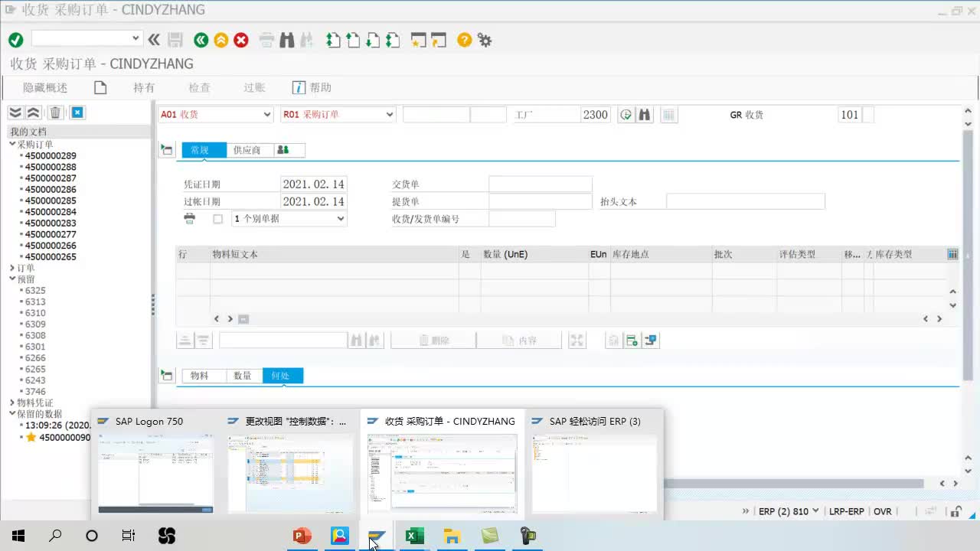980x551 pixels.
Task: Open Customize Local Layout gear icon
Action: pyautogui.click(x=485, y=40)
